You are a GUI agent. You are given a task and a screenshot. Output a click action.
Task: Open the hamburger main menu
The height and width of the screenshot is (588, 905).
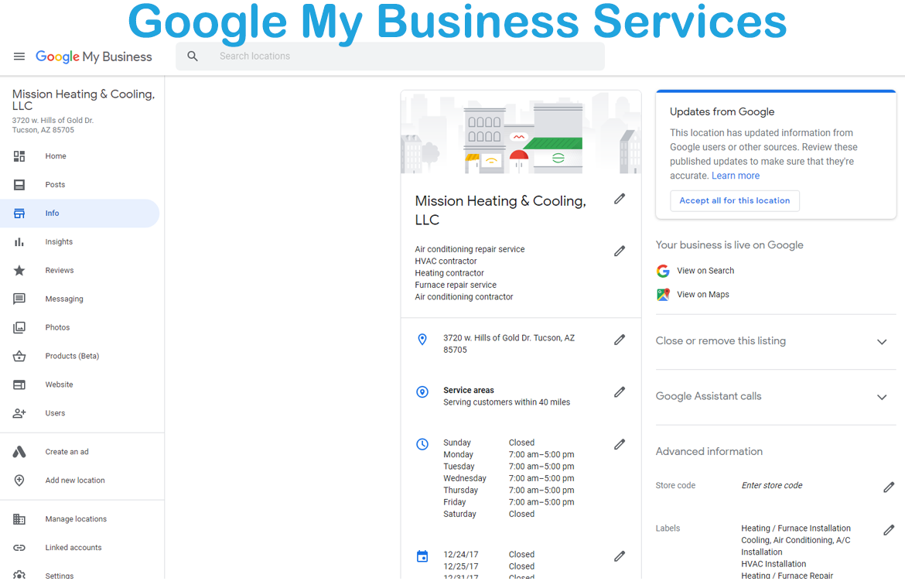point(19,56)
